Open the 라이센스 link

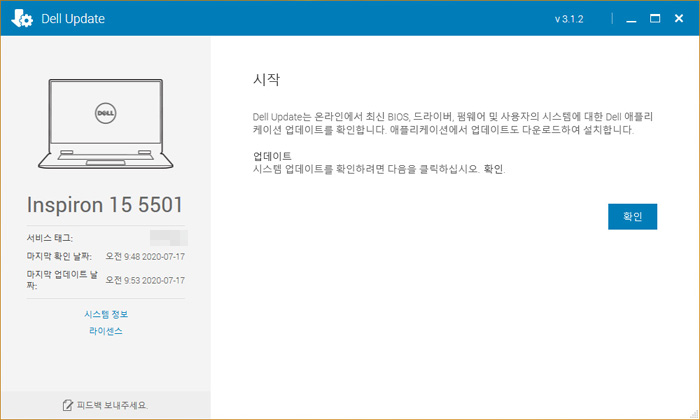[106, 331]
